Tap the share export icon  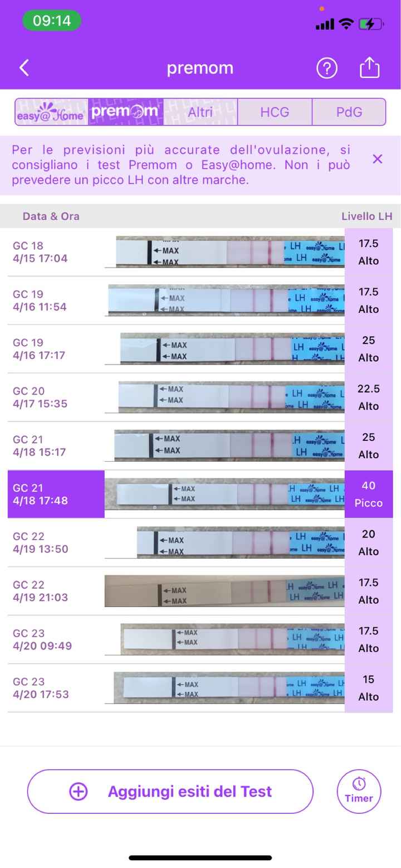[369, 68]
